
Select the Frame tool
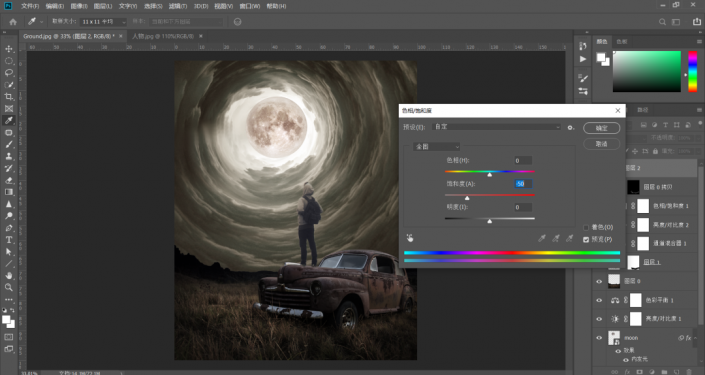click(x=9, y=108)
